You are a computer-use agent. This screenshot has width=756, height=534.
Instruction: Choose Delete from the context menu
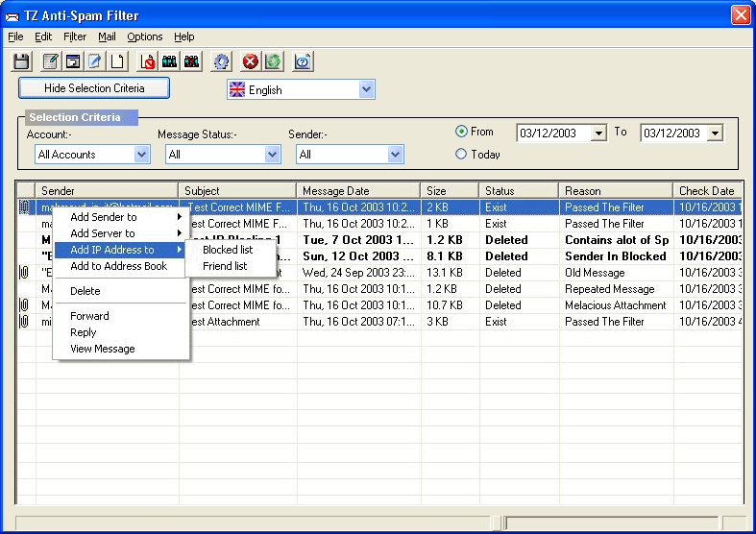click(119, 291)
